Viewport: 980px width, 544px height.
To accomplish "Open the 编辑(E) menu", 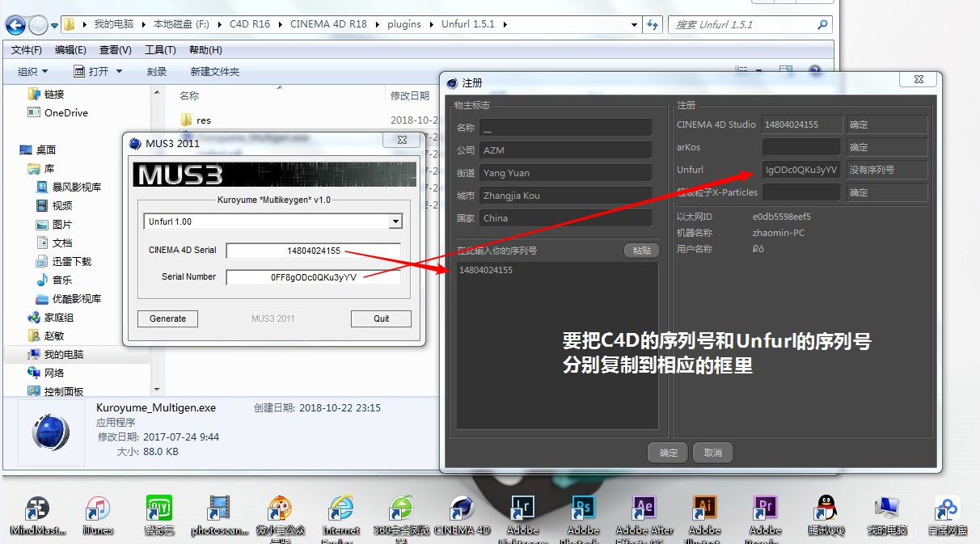I will point(71,50).
